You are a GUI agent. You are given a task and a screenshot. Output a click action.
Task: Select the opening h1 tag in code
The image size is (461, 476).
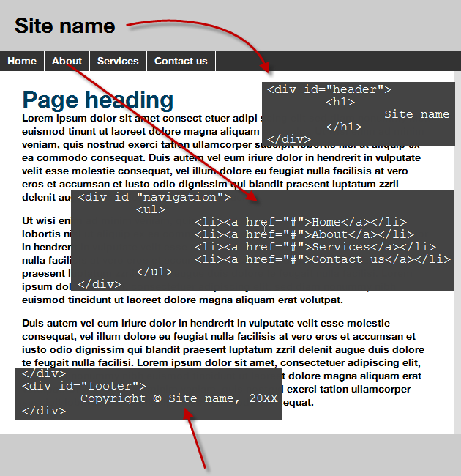tap(340, 103)
